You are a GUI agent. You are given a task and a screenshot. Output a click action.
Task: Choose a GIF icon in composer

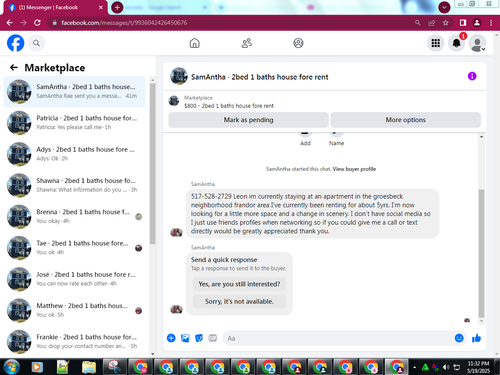[213, 338]
